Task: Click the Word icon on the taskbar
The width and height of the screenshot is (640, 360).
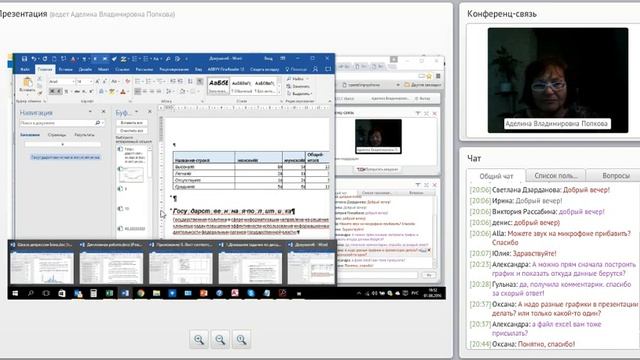Action: click(125, 293)
